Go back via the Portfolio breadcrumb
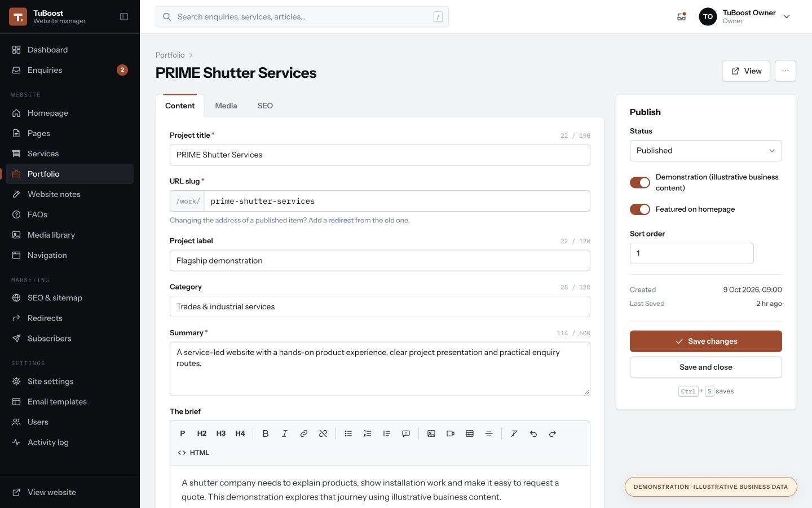 170,55
